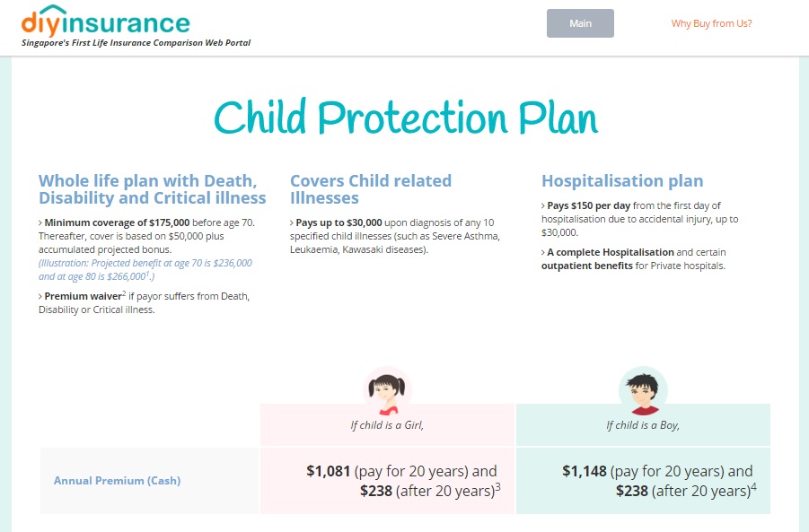Click the arrow icon before Minimum coverage
Image resolution: width=809 pixels, height=532 pixels.
(39, 222)
